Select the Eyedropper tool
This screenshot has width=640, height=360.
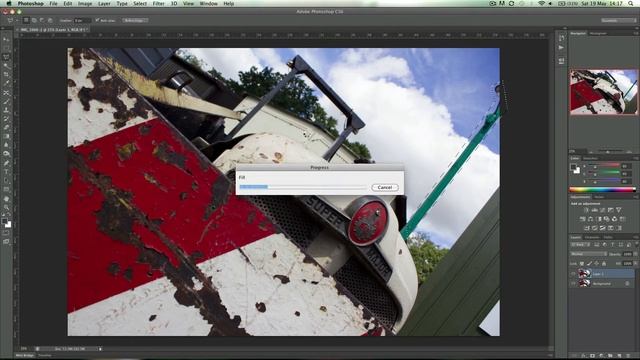tap(6, 84)
